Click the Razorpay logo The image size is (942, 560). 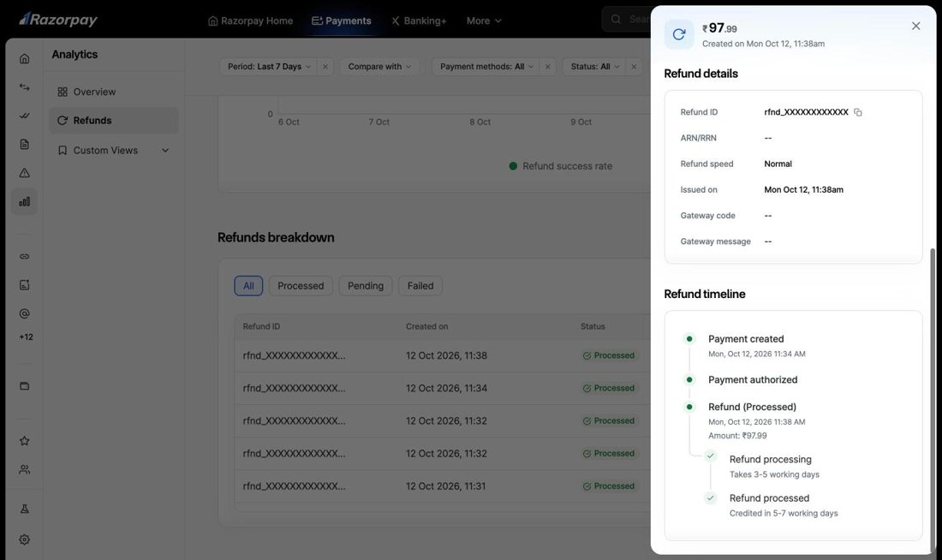pyautogui.click(x=58, y=20)
